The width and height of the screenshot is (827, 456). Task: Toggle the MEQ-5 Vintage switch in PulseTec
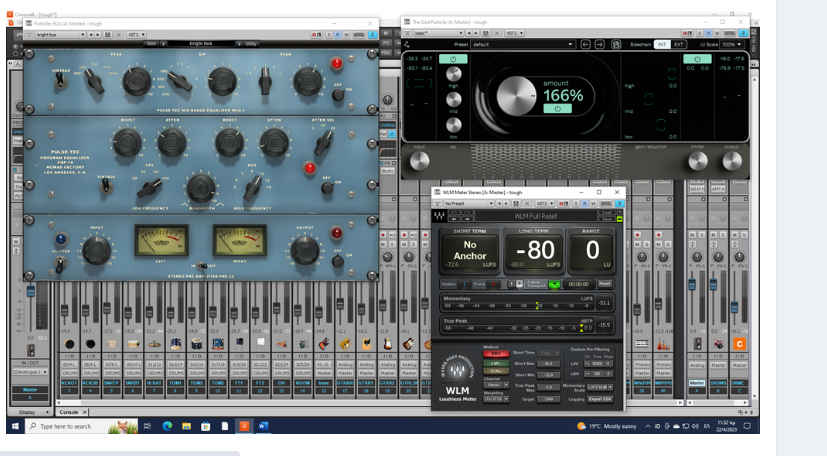(x=61, y=80)
